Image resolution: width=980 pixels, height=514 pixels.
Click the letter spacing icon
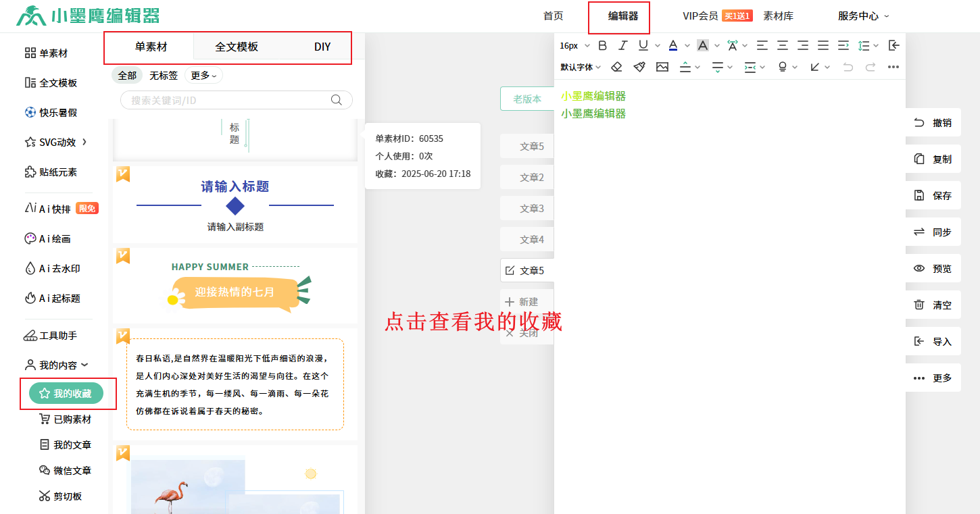point(733,45)
